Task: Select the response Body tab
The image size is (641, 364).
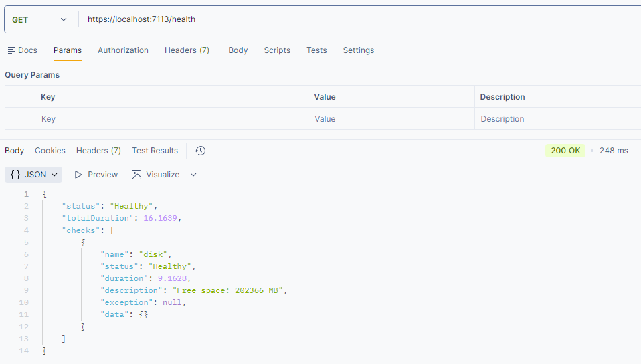Action: (14, 151)
